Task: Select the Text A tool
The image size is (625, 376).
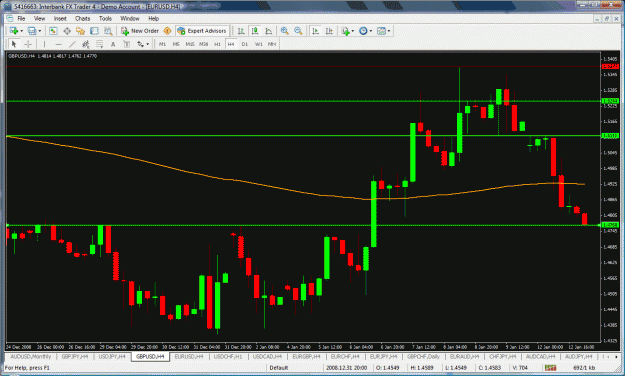Action: click(x=113, y=44)
